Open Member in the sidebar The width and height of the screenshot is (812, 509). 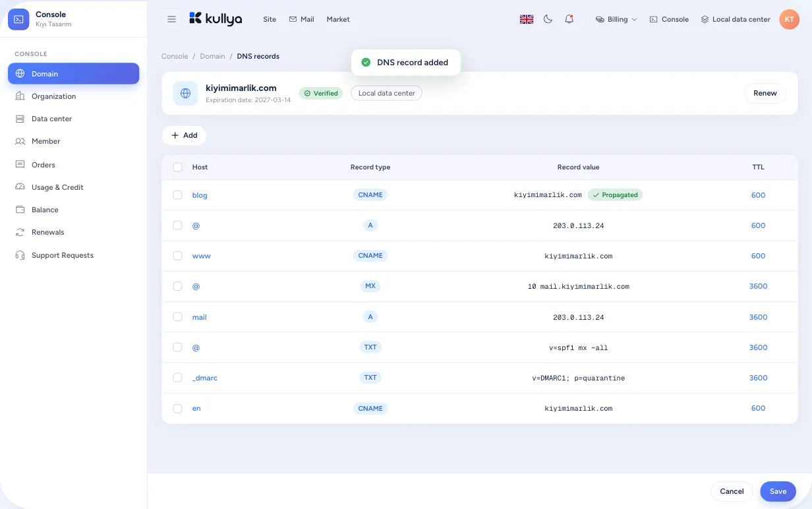(x=73, y=141)
